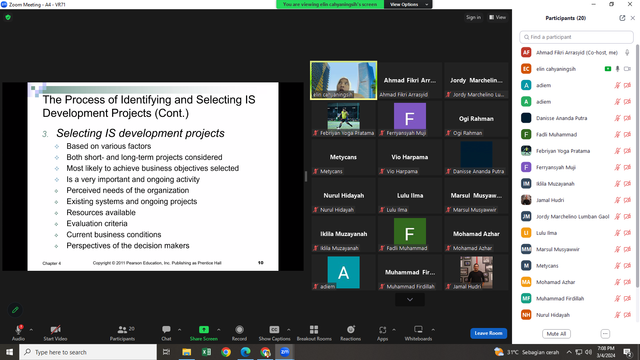This screenshot has width=640, height=360.
Task: Start recording with Record button
Action: coord(239,332)
